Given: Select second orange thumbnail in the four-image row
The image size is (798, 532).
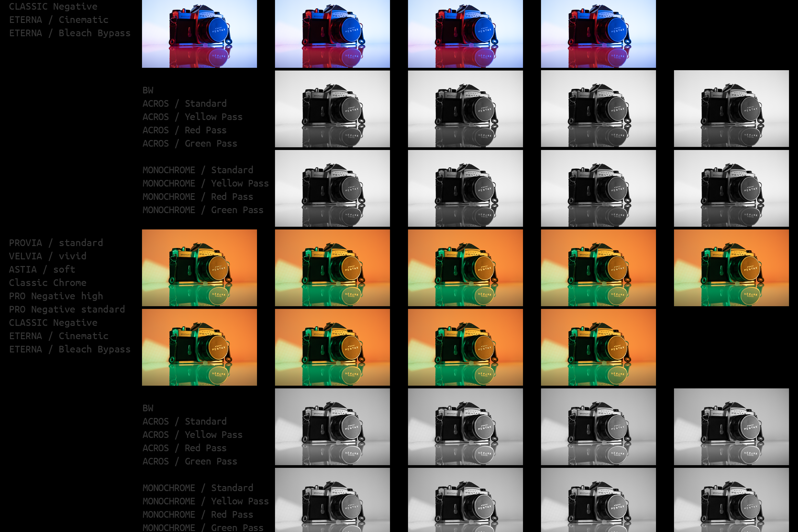Looking at the screenshot, I should [x=332, y=347].
